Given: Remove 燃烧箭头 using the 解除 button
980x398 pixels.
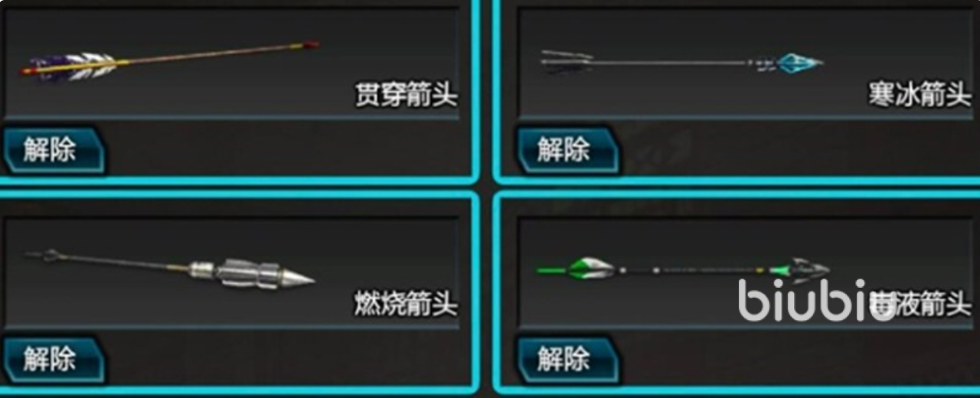Looking at the screenshot, I should (x=53, y=360).
